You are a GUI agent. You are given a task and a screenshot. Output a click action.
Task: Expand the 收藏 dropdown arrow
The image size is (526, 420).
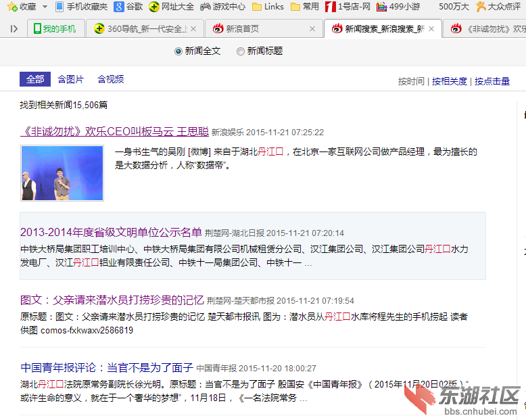[45, 7]
